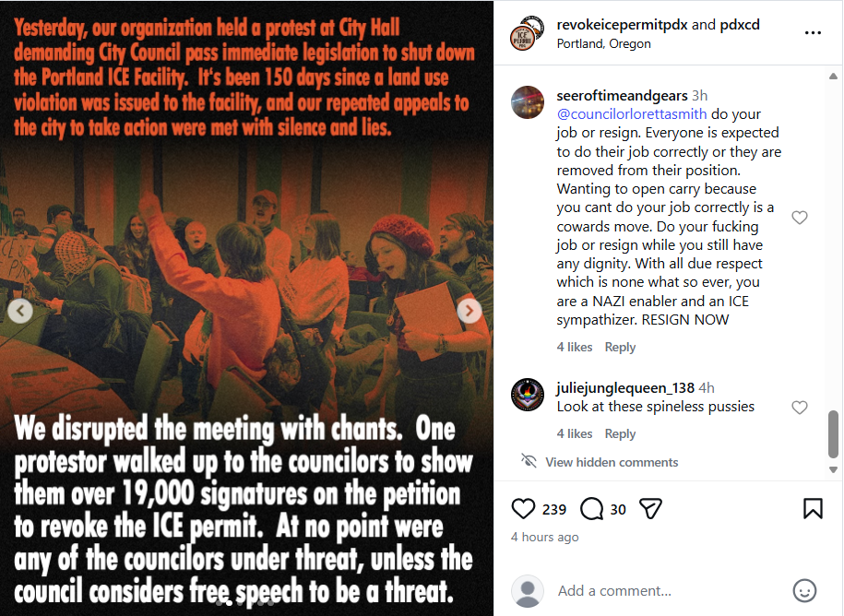Like seeroftimeandgears comment heart
This screenshot has height=616, width=844.
click(800, 218)
